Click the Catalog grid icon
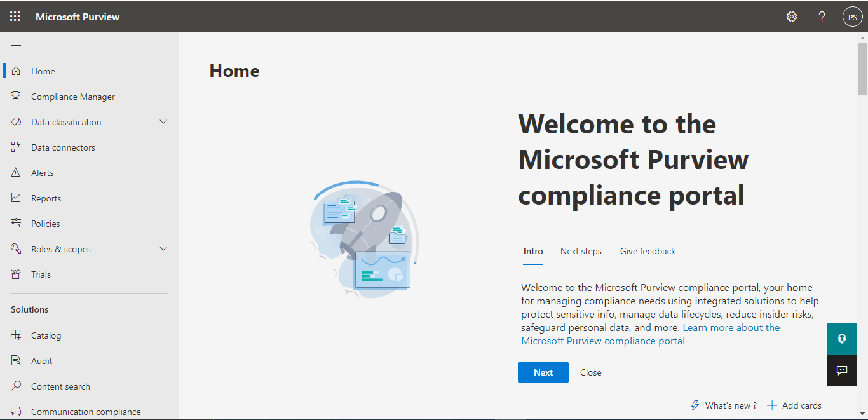 click(17, 335)
